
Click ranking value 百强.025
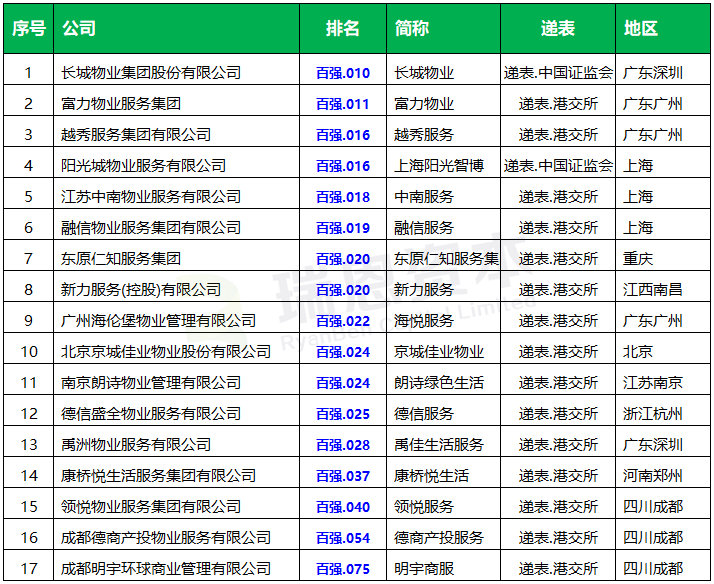coord(343,414)
